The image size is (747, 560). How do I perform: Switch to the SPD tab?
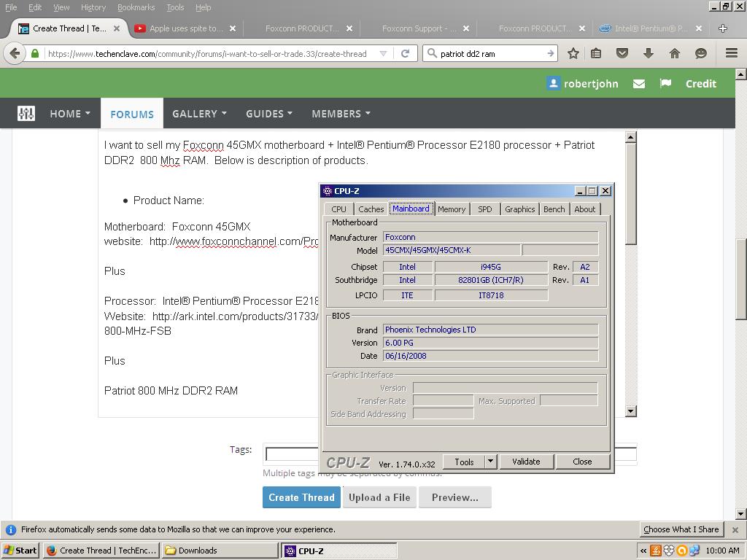[485, 209]
